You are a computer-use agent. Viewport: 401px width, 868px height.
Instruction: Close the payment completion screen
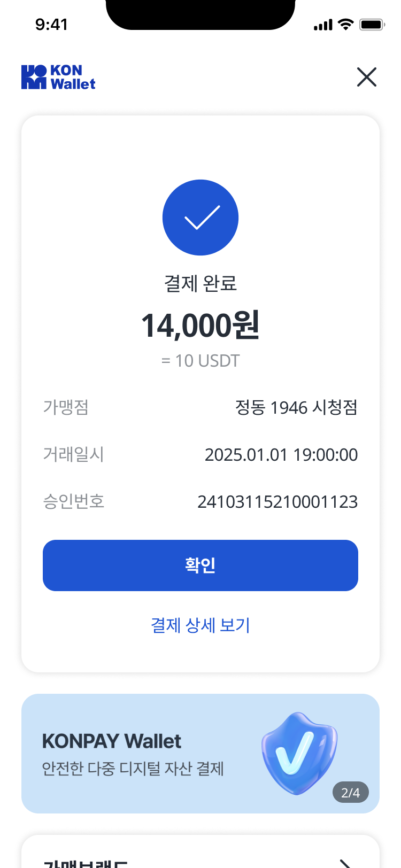(x=367, y=77)
